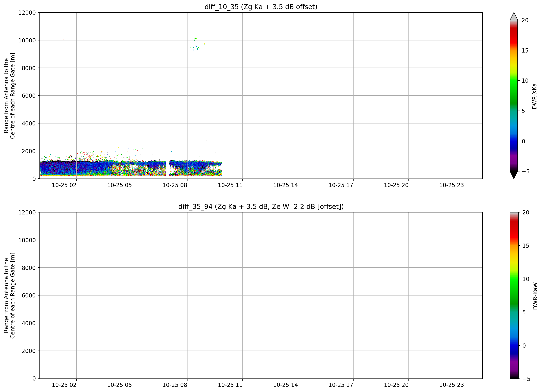Click "10-25 02" tick under diff_35_94 plot
This screenshot has width=542, height=392.
coord(64,385)
